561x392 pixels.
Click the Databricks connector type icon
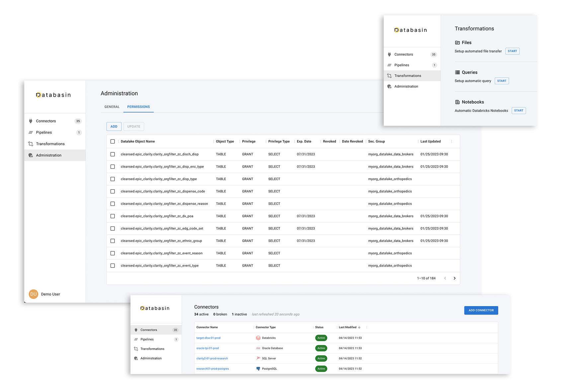click(258, 338)
